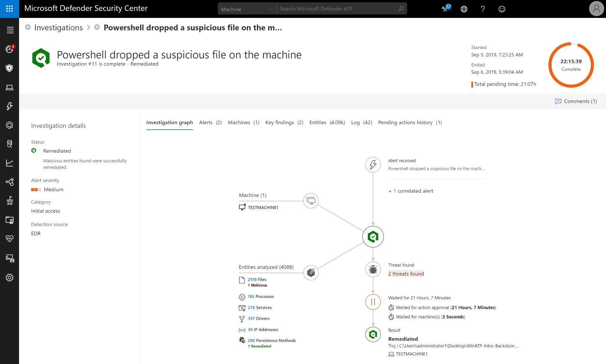Open the Comments (1) button
This screenshot has height=364, width=606.
pyautogui.click(x=576, y=101)
